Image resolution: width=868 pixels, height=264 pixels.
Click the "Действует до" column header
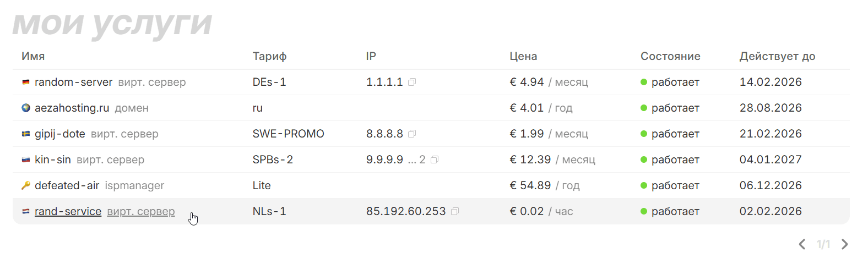coord(777,56)
